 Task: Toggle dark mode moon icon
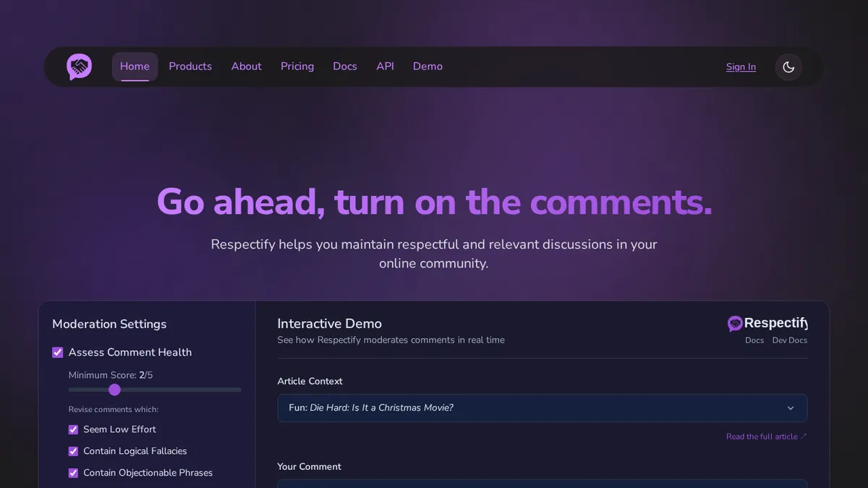tap(788, 67)
